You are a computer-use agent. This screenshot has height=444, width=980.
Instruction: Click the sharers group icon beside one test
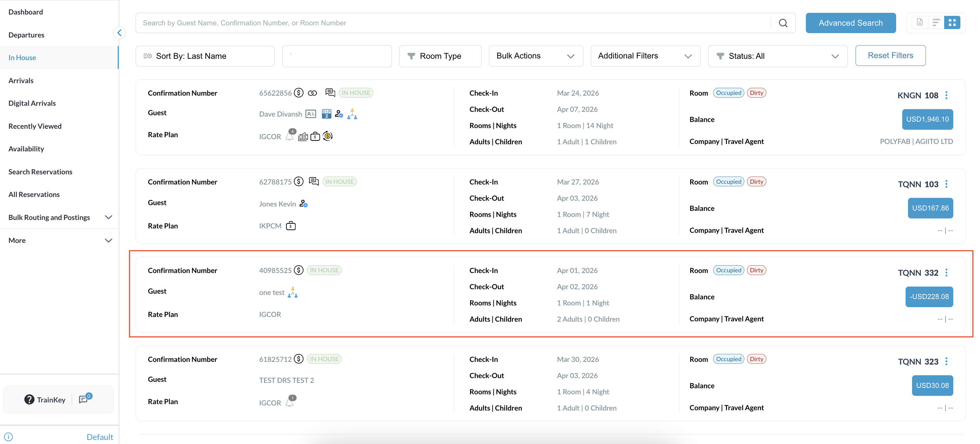(x=293, y=292)
